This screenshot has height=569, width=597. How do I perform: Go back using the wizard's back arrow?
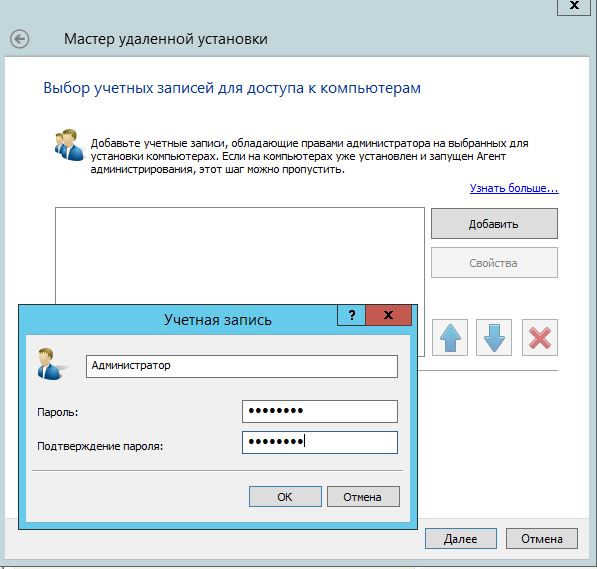click(x=19, y=39)
